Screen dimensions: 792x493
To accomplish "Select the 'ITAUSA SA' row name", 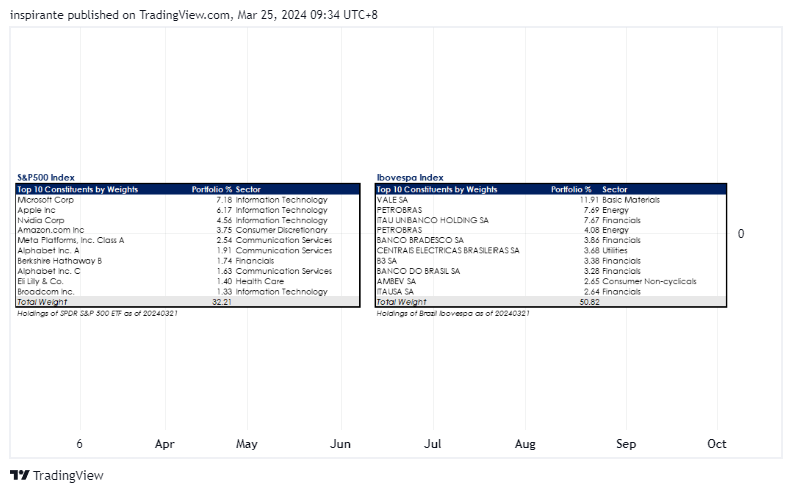I will point(395,291).
